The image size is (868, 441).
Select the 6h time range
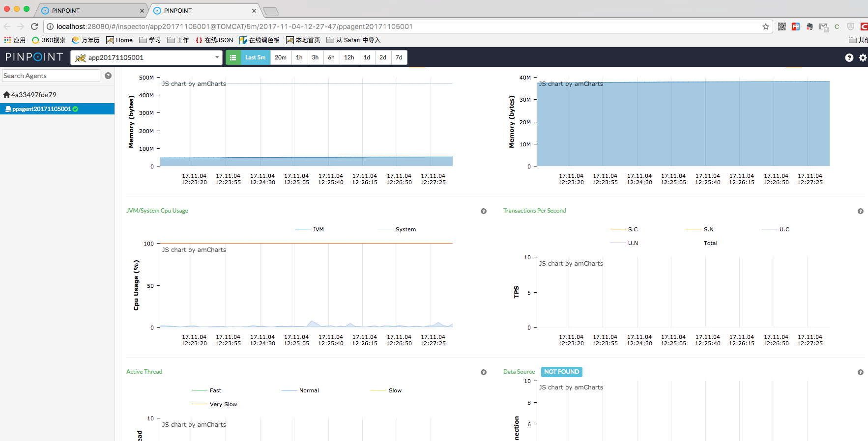(x=331, y=57)
